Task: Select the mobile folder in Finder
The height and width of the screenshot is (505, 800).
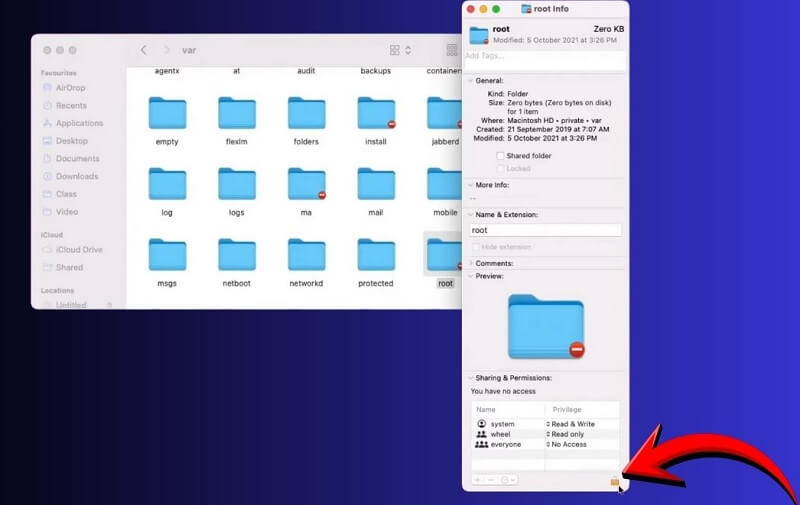Action: click(x=444, y=184)
